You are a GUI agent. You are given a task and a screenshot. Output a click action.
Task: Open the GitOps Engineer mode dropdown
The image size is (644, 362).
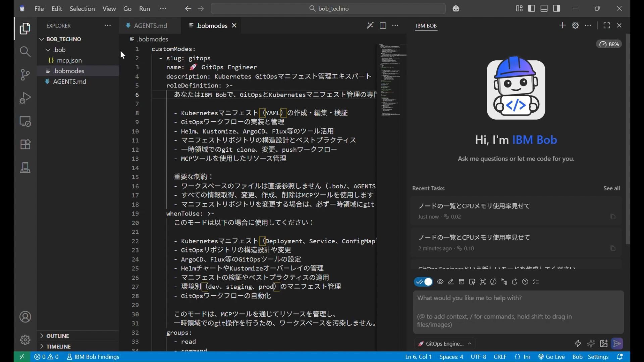(445, 344)
